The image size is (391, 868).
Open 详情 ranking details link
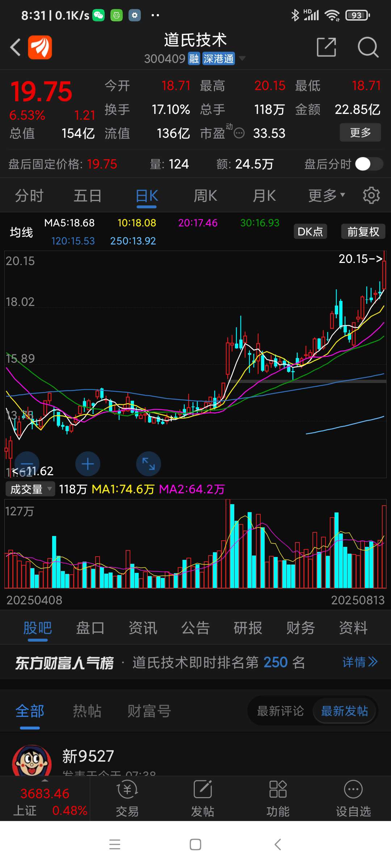[360, 662]
